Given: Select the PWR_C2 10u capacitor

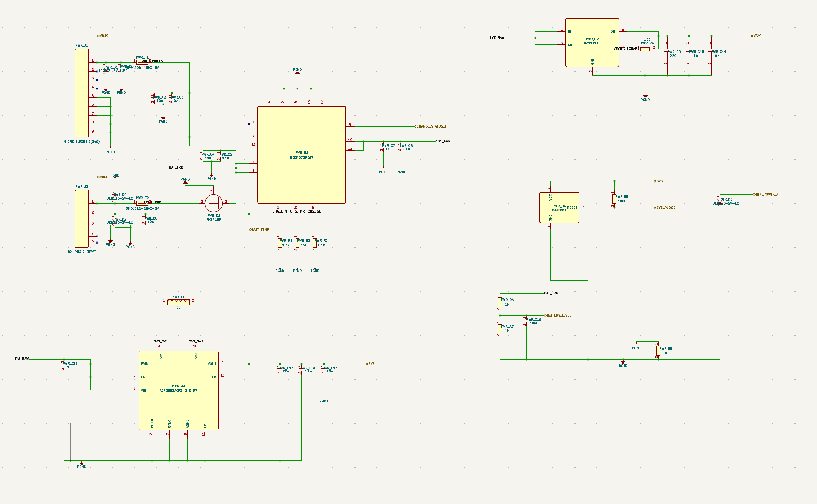Looking at the screenshot, I should (154, 99).
